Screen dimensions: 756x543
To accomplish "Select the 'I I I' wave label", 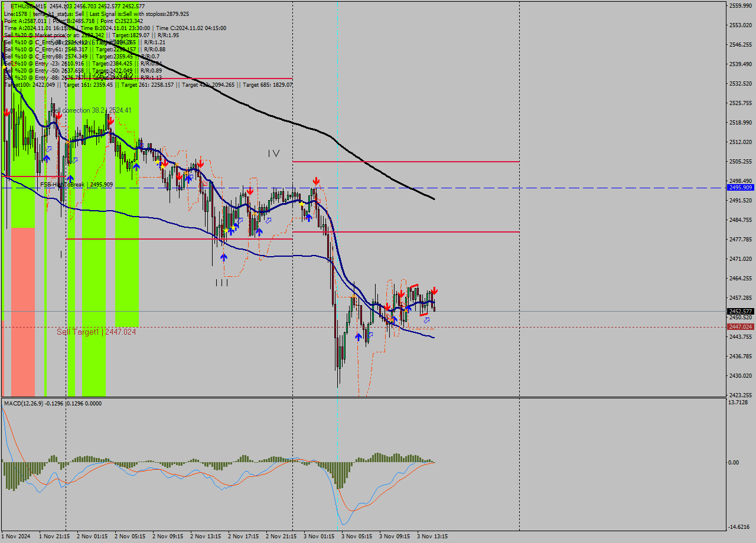I will click(x=221, y=283).
